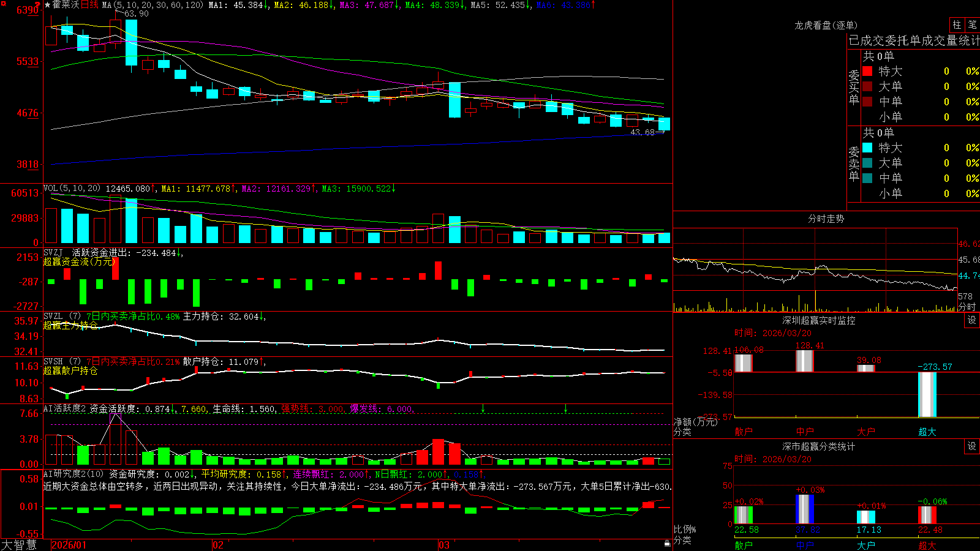Screen dimensions: 980x551
Task: Click the first green down arrow in AI活跃度 panel
Action: [483, 408]
